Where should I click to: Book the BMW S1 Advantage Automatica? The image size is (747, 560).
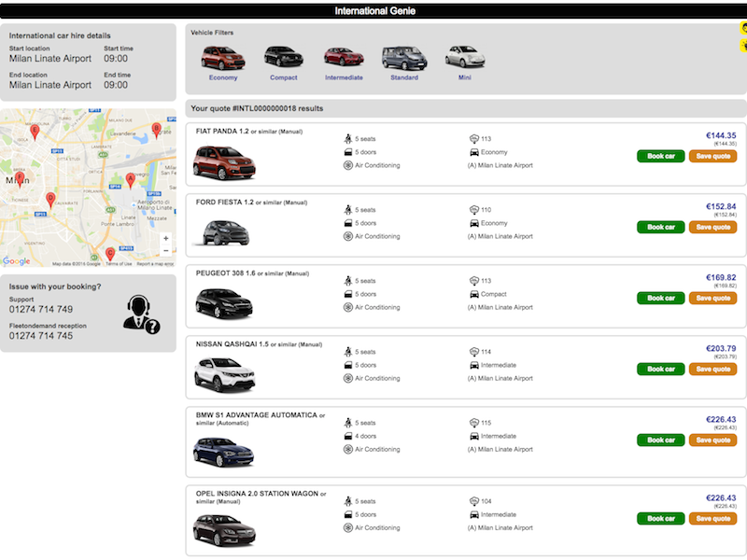660,440
